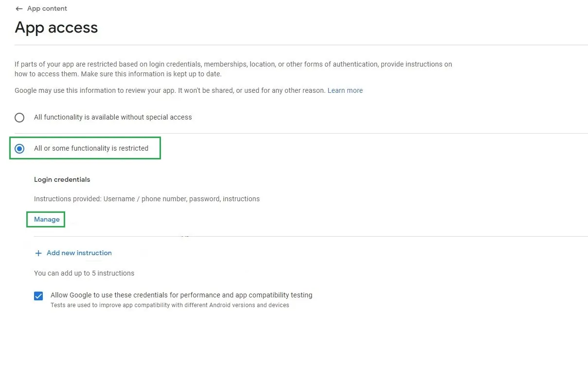Open the Learn more link
The width and height of the screenshot is (588, 365).
pyautogui.click(x=345, y=90)
